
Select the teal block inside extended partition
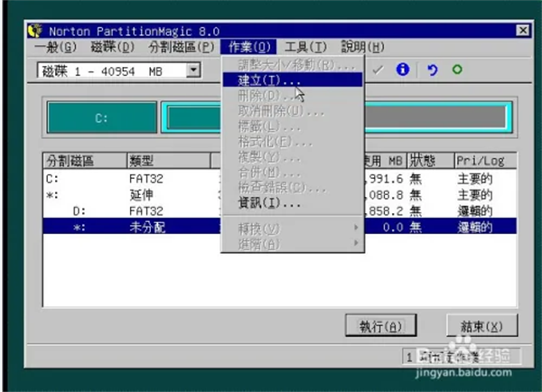pos(194,117)
